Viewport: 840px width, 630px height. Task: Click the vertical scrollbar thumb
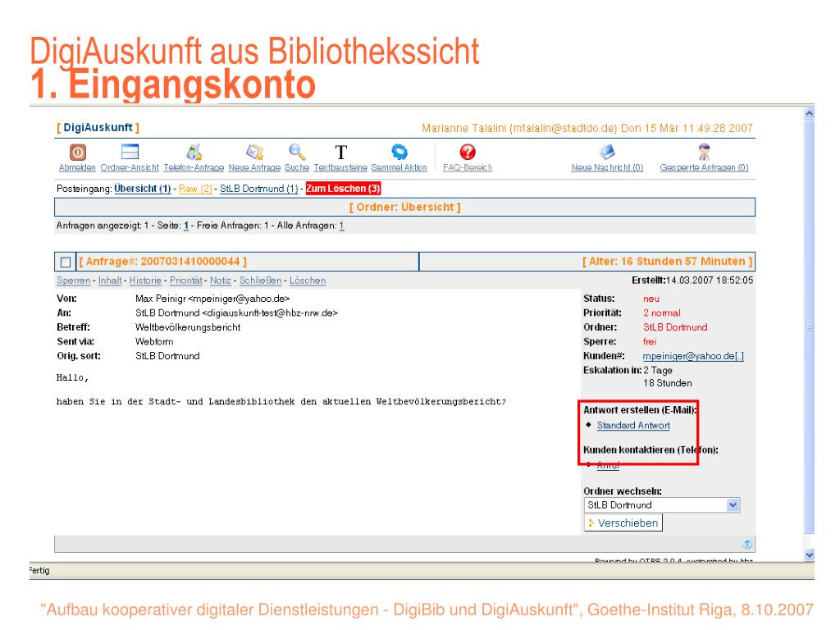pyautogui.click(x=810, y=326)
